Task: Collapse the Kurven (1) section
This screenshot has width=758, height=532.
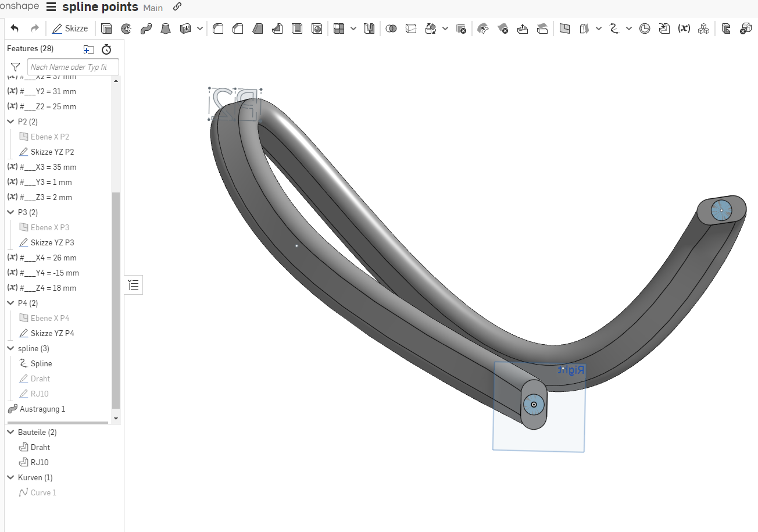Action: click(10, 477)
